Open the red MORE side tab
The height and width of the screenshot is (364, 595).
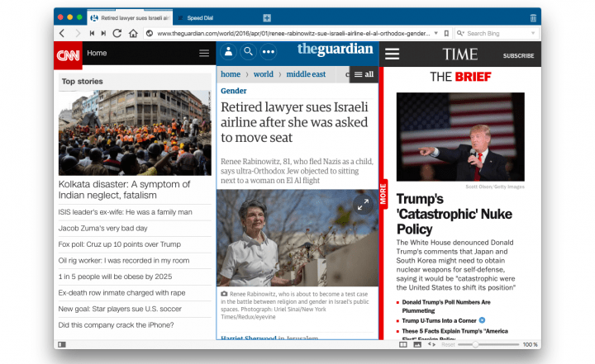click(x=383, y=193)
